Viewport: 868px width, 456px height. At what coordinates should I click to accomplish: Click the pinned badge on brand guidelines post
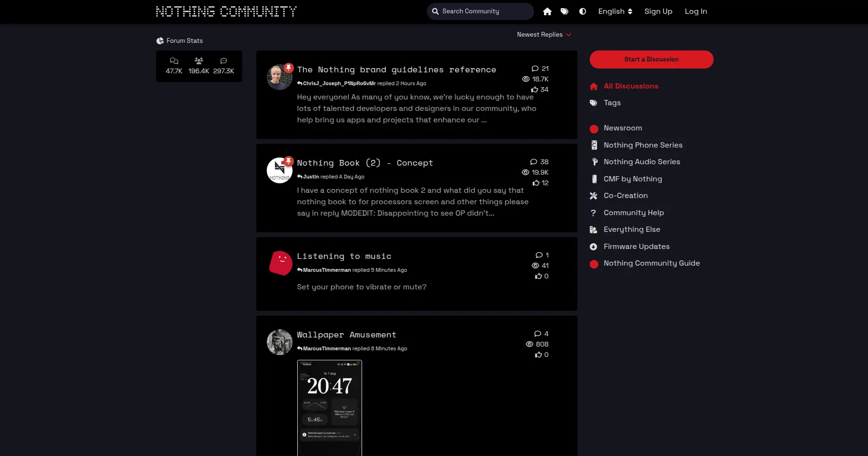coord(288,68)
